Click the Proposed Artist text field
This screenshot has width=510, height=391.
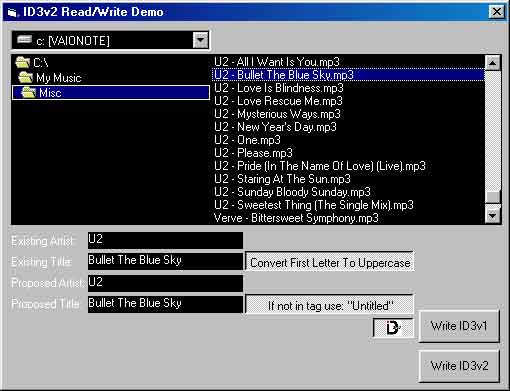[x=165, y=283]
